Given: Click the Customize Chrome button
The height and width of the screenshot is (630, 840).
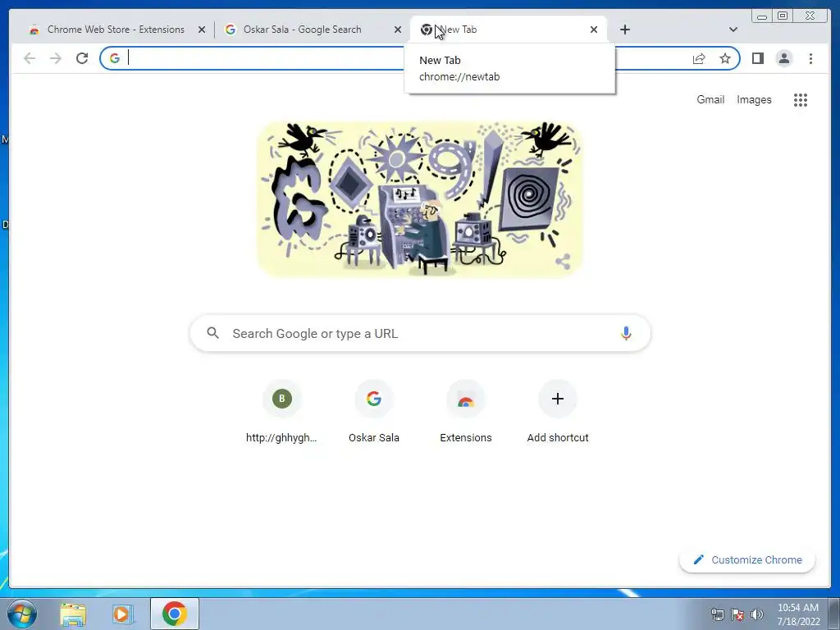Looking at the screenshot, I should pyautogui.click(x=747, y=559).
